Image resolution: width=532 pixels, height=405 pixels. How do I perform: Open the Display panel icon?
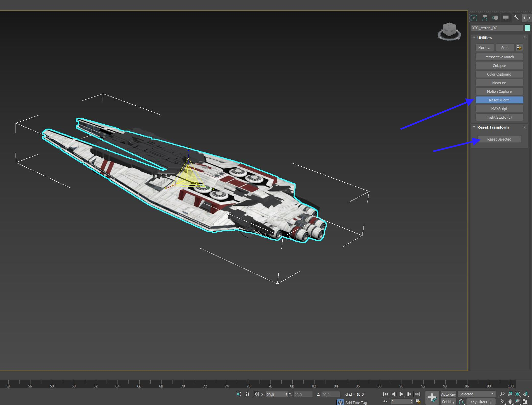(506, 18)
